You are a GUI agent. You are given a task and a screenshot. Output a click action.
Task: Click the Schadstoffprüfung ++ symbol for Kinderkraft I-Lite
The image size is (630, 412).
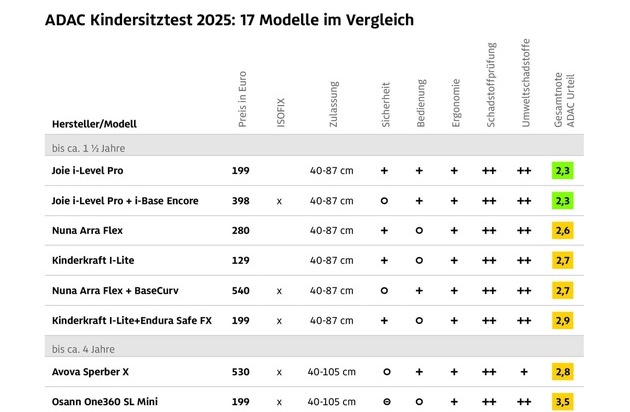489,261
